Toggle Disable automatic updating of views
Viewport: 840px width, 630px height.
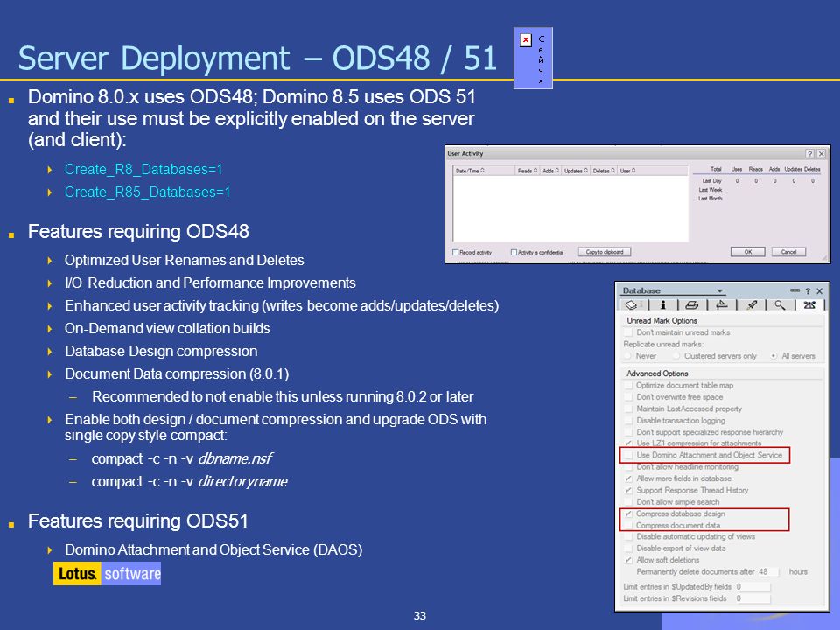[629, 536]
